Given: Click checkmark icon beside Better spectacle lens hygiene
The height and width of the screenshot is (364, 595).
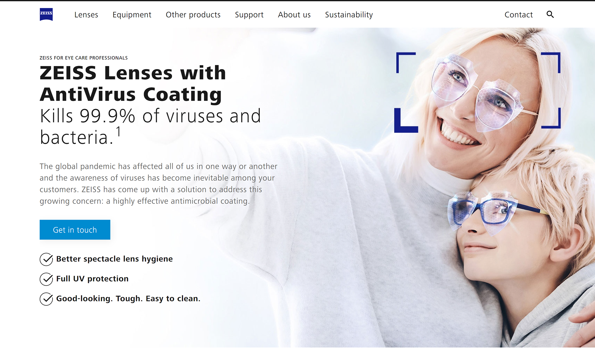Looking at the screenshot, I should [x=46, y=259].
